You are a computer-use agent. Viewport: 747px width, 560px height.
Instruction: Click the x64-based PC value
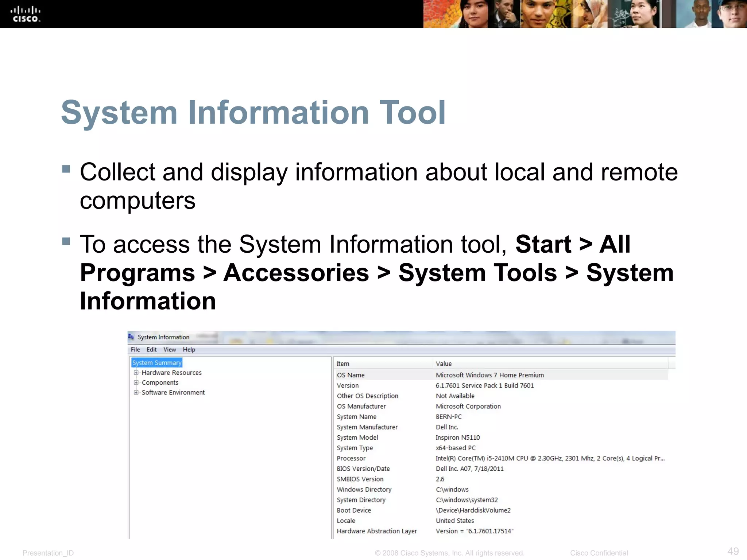[x=456, y=448]
